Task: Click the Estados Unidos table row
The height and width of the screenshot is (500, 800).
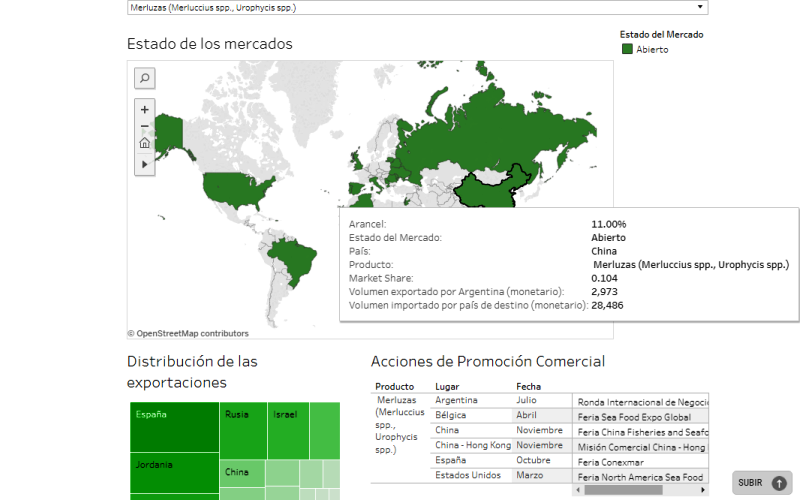Action: tap(472, 475)
